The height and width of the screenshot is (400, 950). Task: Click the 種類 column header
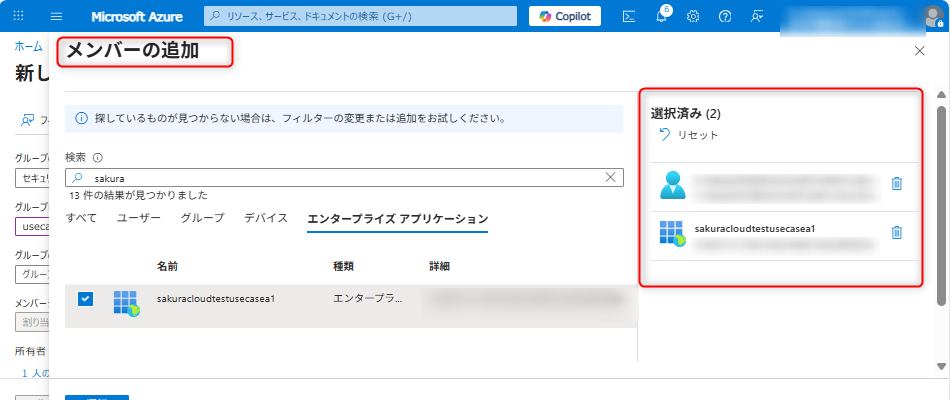point(344,266)
